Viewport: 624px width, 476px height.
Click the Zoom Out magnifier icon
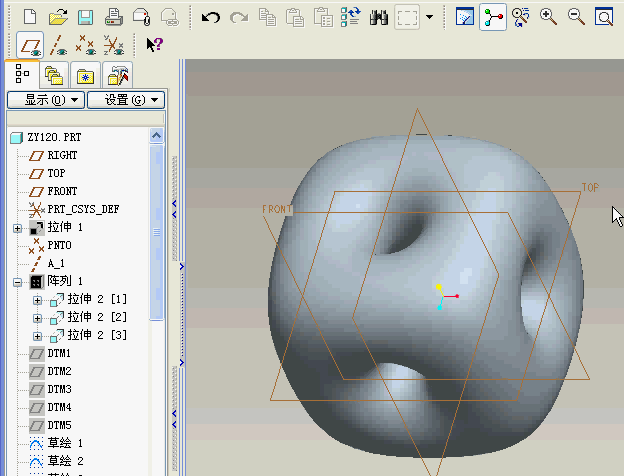[576, 16]
